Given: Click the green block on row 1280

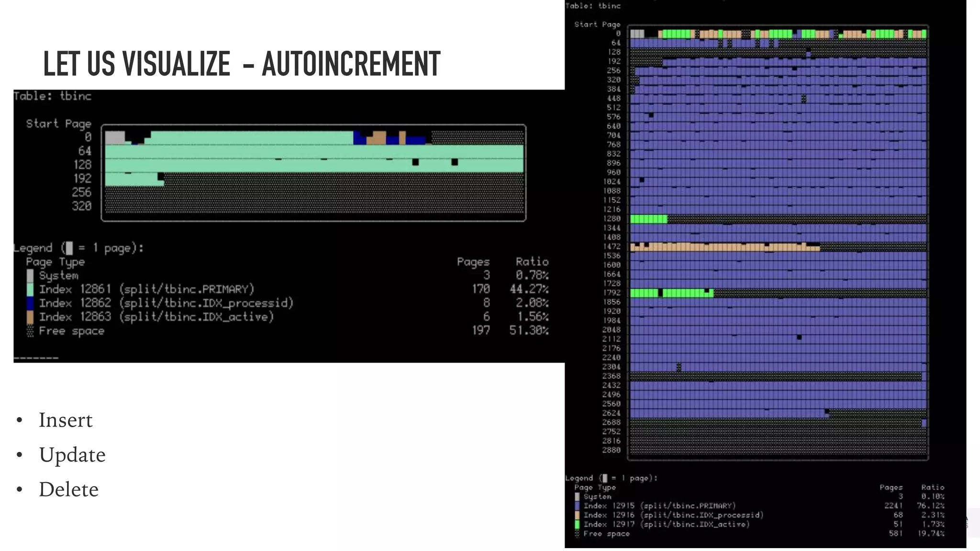Looking at the screenshot, I should click(x=649, y=219).
